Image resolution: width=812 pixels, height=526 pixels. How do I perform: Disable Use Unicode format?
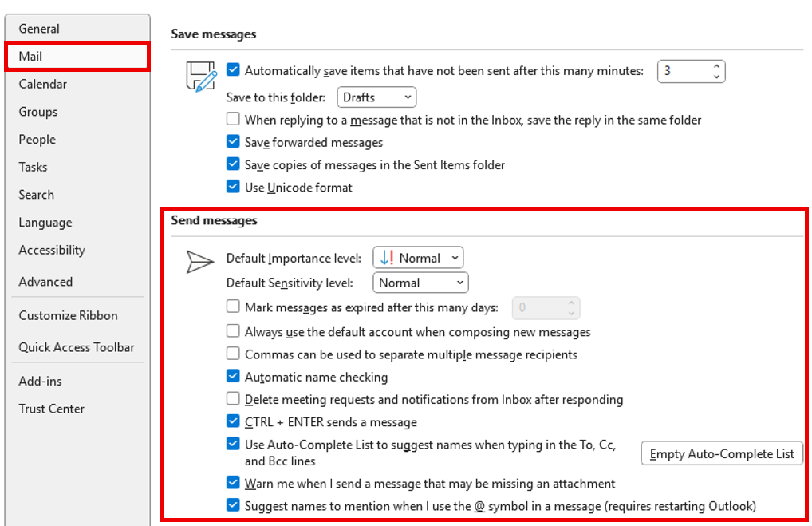pyautogui.click(x=233, y=187)
